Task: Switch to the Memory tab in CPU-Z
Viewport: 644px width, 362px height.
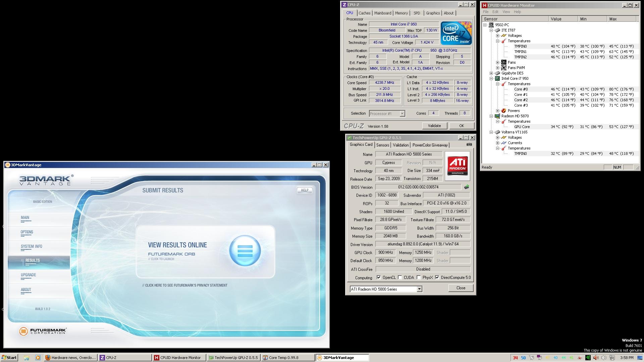Action: [401, 13]
